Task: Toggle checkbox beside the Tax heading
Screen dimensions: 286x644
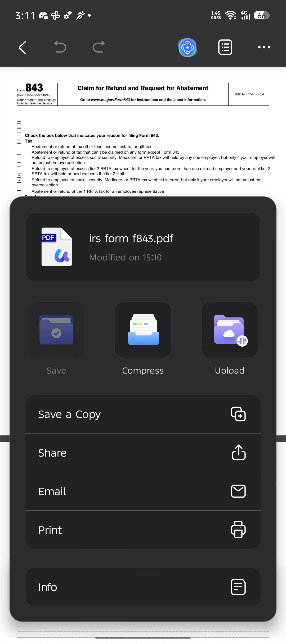Action: pyautogui.click(x=19, y=141)
